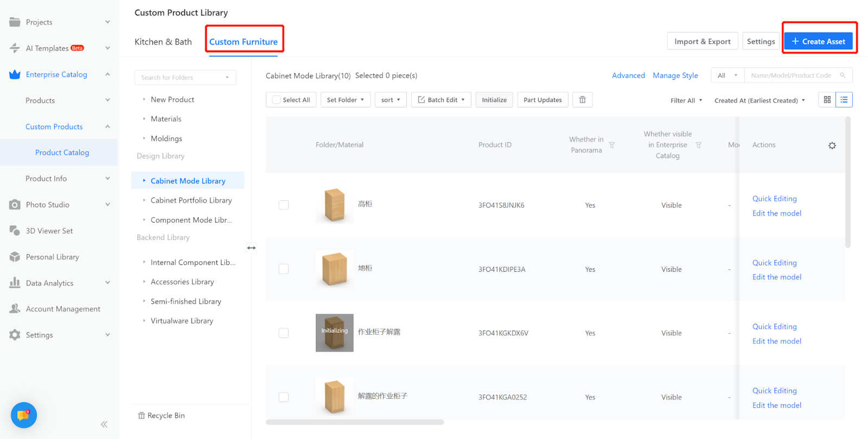868x439 pixels.
Task: Open the Set Folder dropdown
Action: pyautogui.click(x=345, y=100)
